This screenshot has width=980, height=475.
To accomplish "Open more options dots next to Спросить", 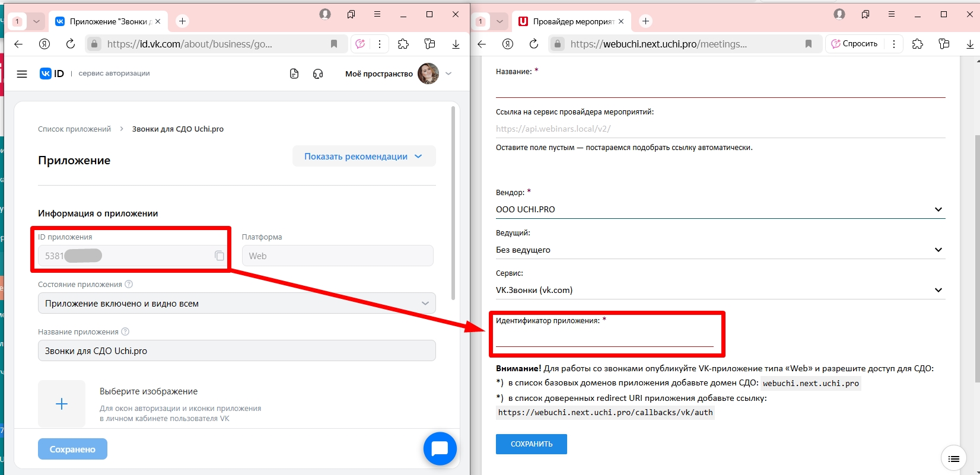I will tap(894, 44).
